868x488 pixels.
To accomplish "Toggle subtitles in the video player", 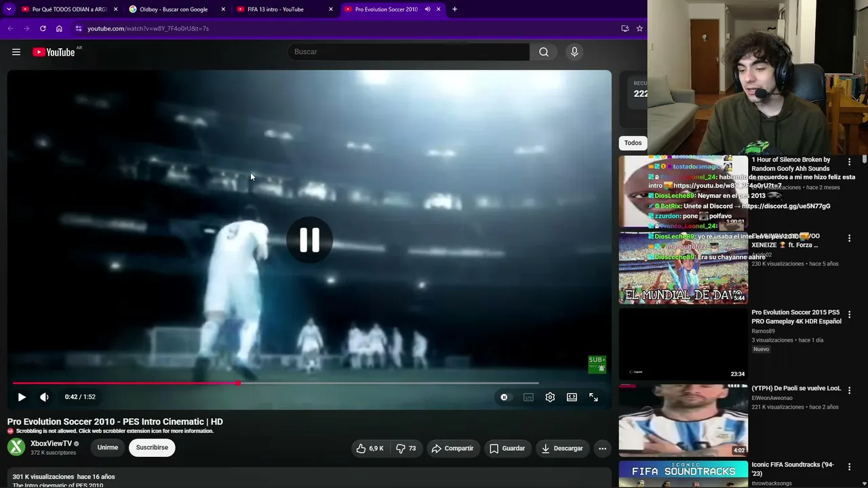I will [528, 397].
